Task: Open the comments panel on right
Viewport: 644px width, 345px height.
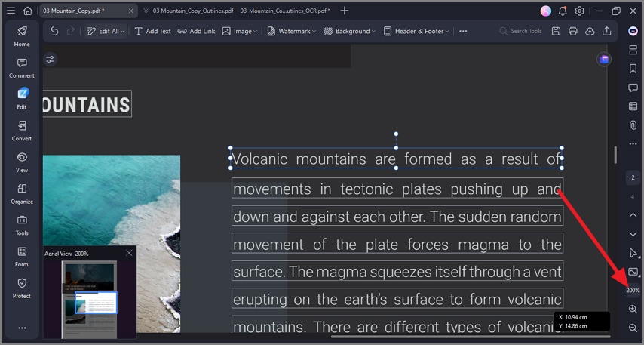Action: coord(633,87)
